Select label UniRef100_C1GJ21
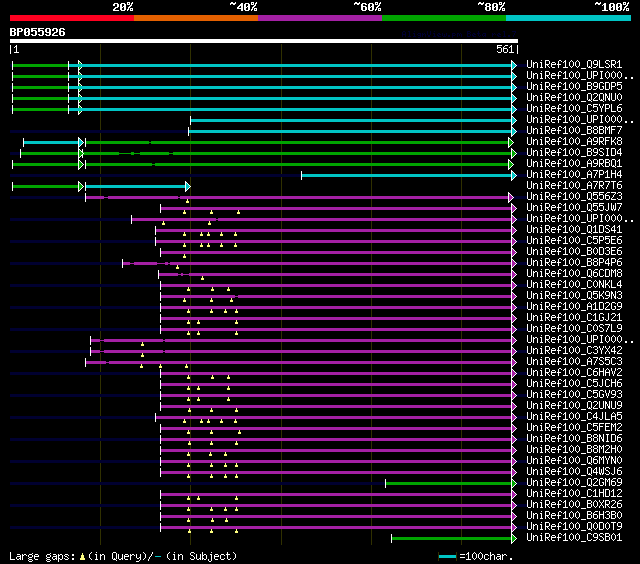 [574, 318]
